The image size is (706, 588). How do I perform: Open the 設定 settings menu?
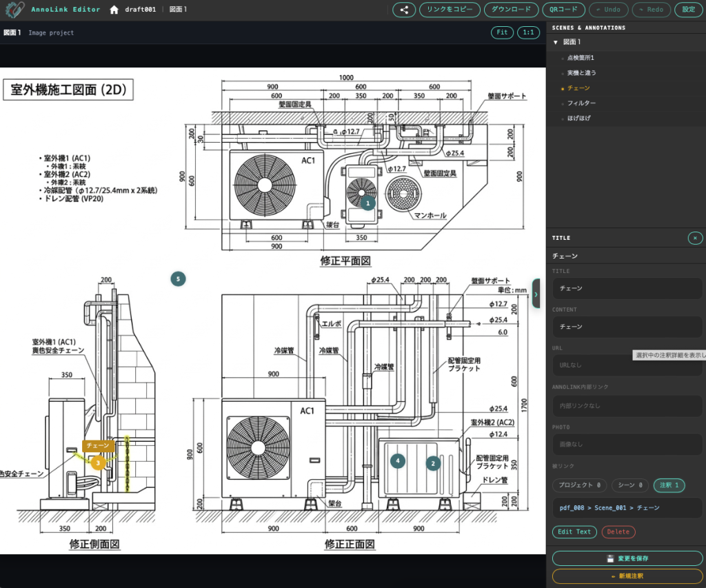[688, 10]
